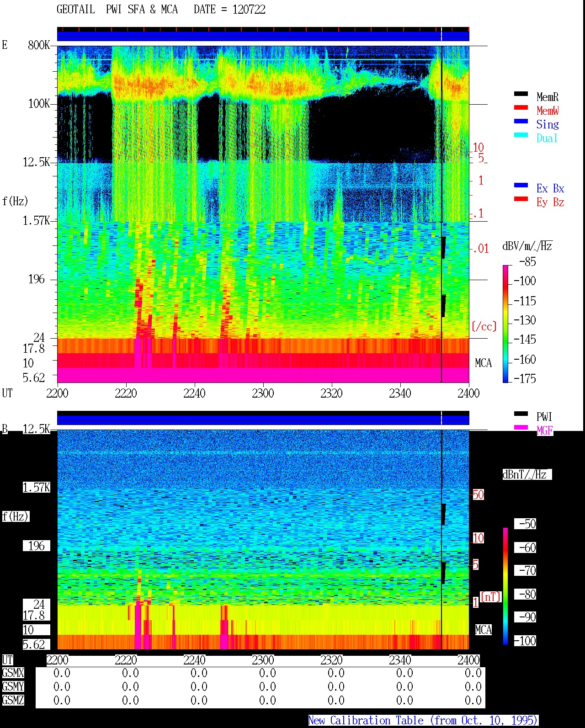The image size is (585, 728).
Task: Click the 'MemR' legend label
Action: tap(548, 97)
